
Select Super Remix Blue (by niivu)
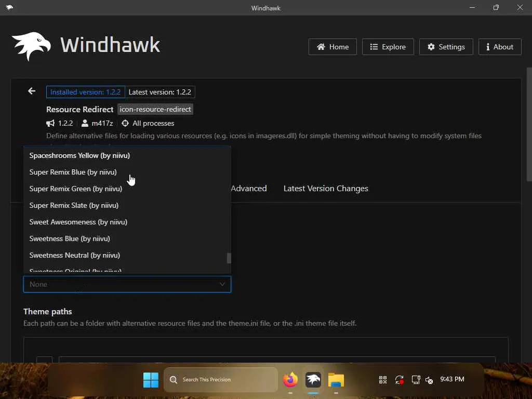(x=127, y=172)
